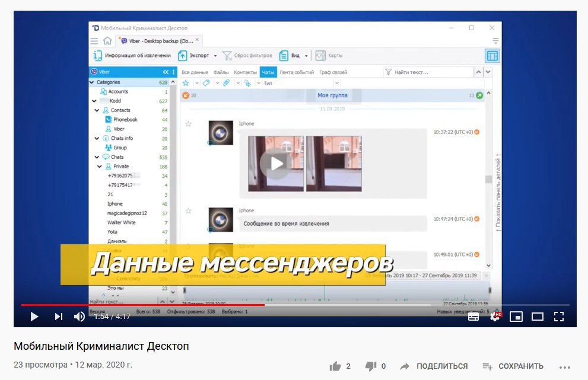Click the Вид toolbar button
The height and width of the screenshot is (380, 588).
(x=289, y=56)
